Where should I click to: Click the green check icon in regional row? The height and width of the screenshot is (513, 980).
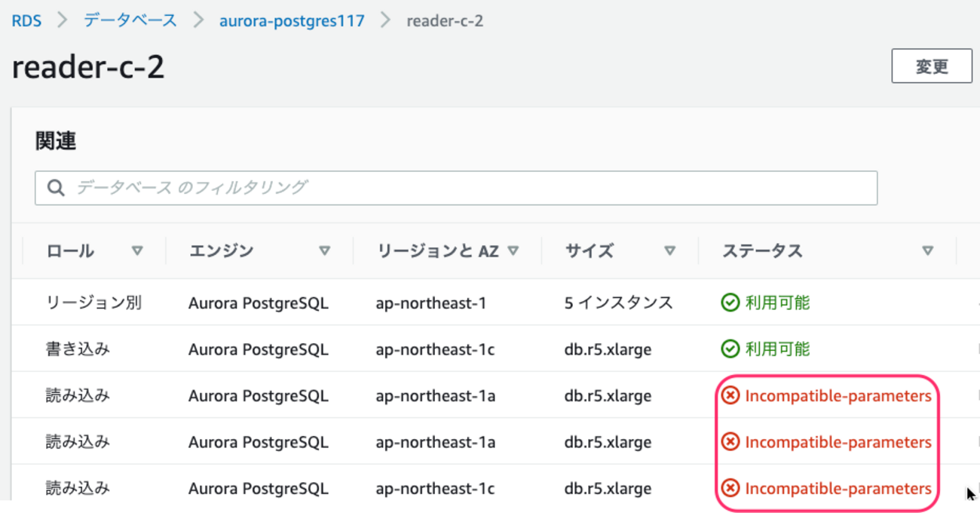coord(730,303)
